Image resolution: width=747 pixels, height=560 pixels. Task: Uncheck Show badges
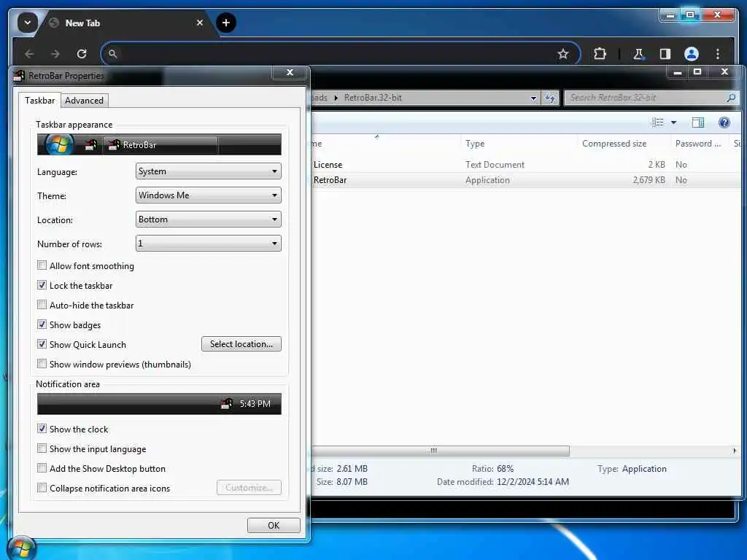(x=42, y=324)
